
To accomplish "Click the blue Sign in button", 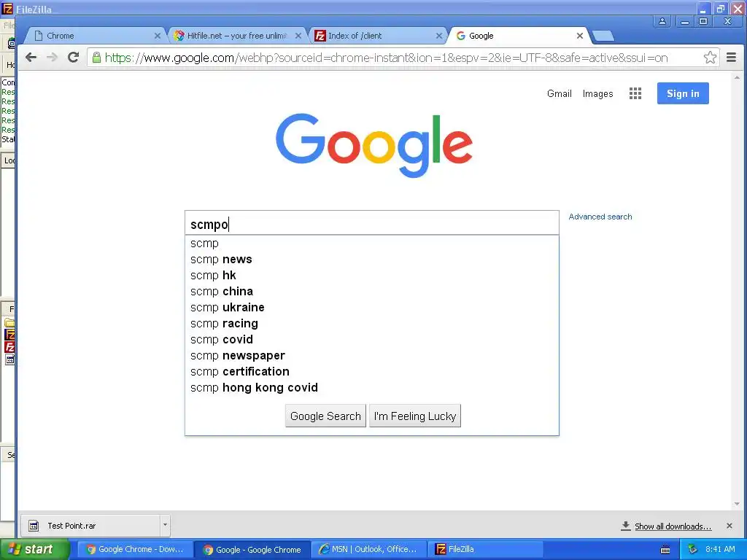I will tap(683, 93).
